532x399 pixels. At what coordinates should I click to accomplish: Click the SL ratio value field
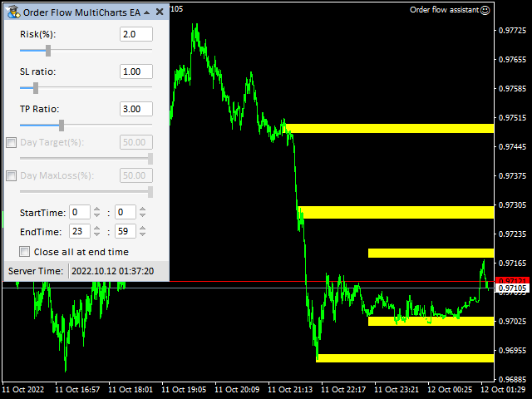coord(136,71)
